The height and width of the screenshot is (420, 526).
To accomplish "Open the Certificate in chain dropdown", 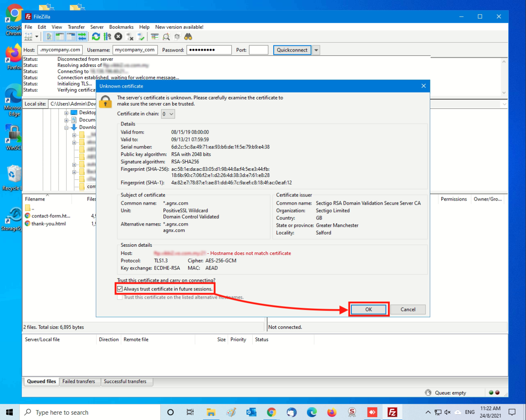I will (x=168, y=114).
